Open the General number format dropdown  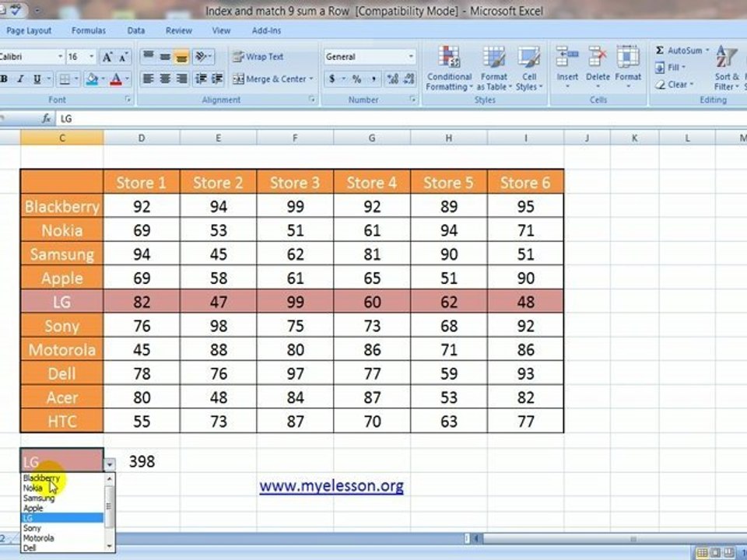click(x=411, y=57)
